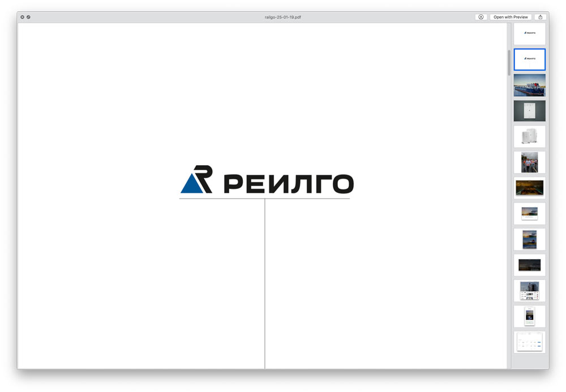Screen dimensions: 566x392
Task: Open the road landscape page thumbnail
Action: coord(529,188)
